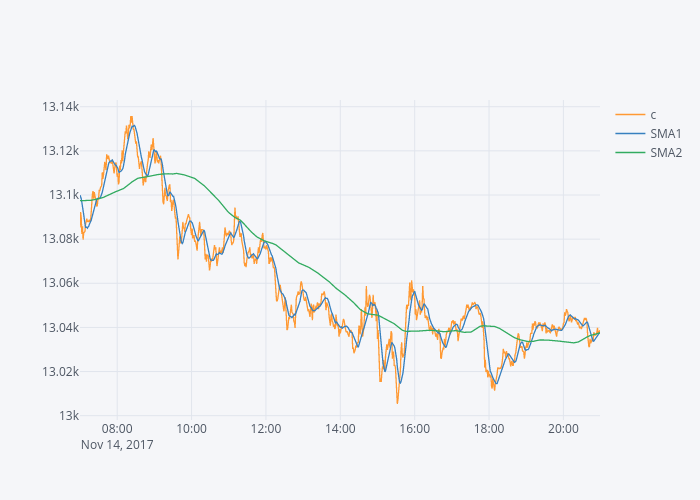
Task: Click the lowest price dip near 13k
Action: [397, 402]
